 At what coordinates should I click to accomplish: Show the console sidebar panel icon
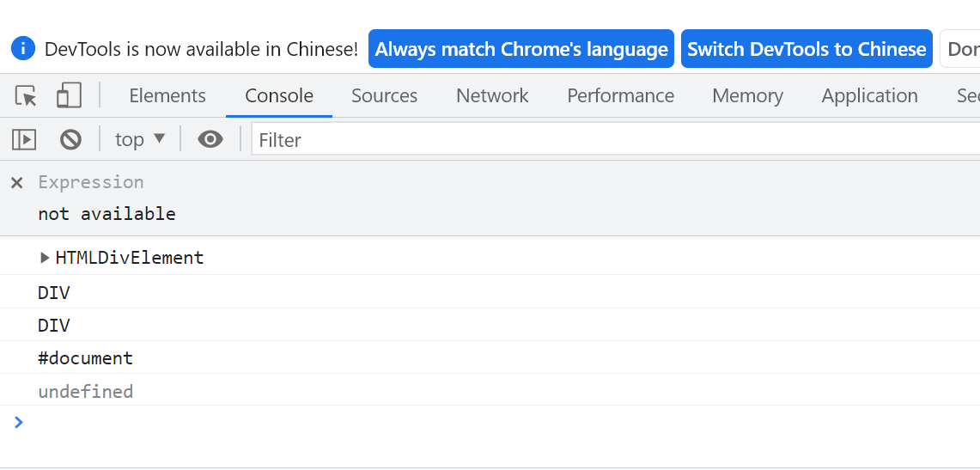[24, 139]
